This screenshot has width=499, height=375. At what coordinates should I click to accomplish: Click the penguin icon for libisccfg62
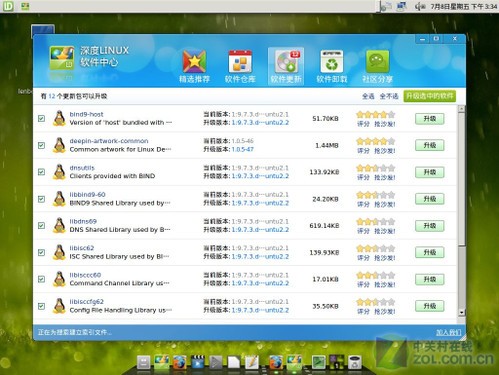59,306
